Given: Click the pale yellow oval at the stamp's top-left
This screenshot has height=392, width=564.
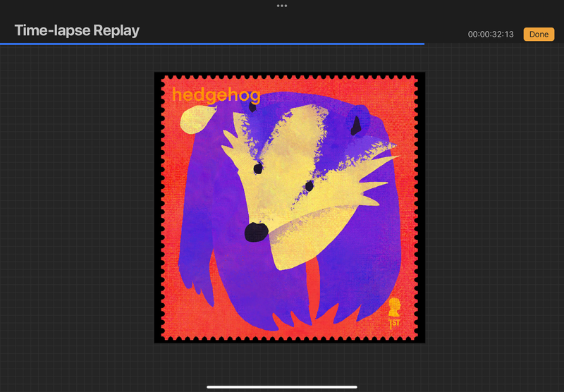Looking at the screenshot, I should (192, 121).
